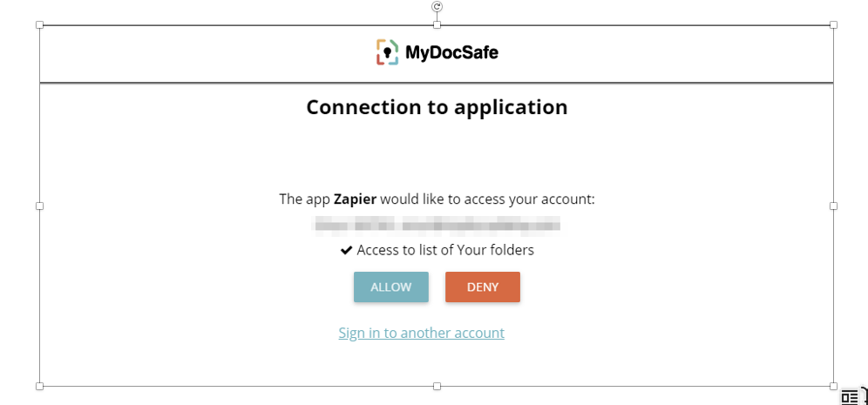Open the Layout Options icon beside the image
868x405 pixels.
pos(850,397)
